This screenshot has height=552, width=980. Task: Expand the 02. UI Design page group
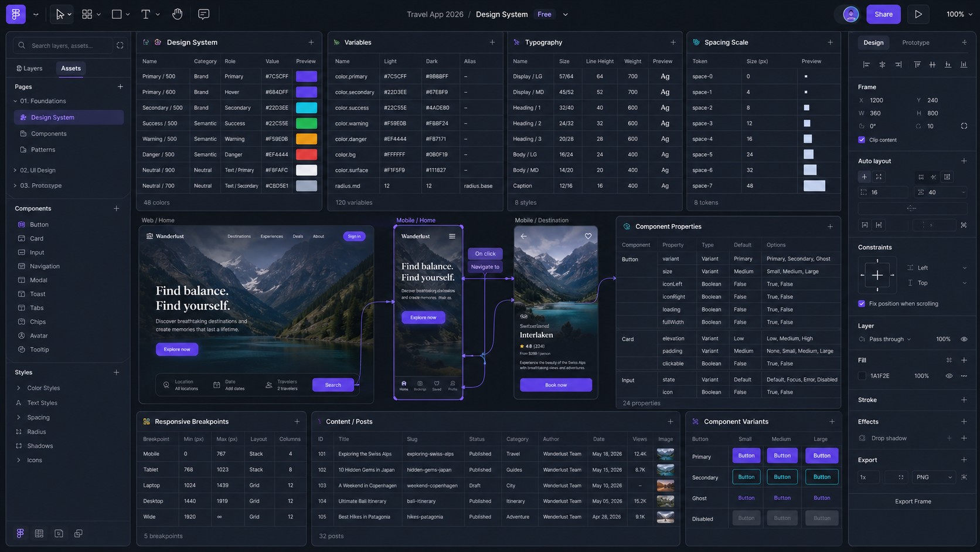point(15,170)
